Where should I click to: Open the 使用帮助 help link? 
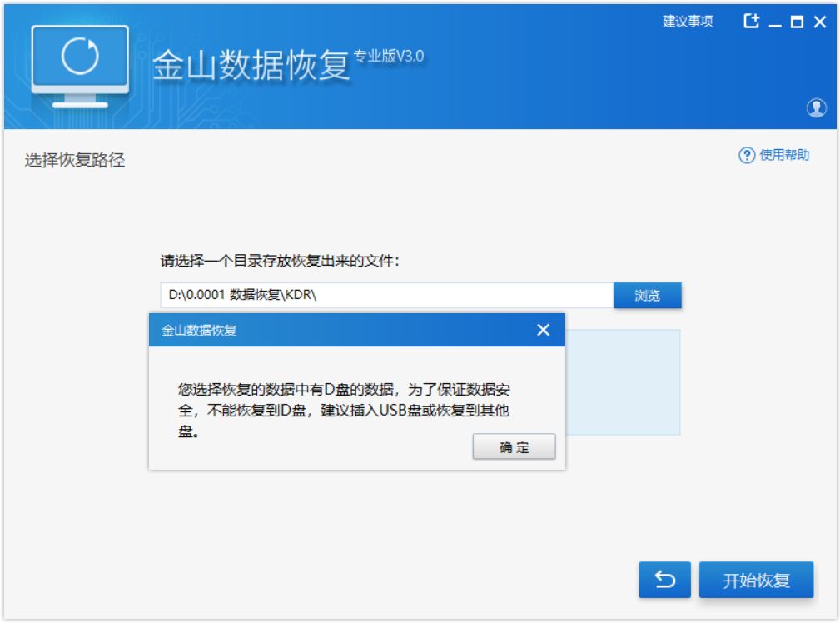(784, 156)
